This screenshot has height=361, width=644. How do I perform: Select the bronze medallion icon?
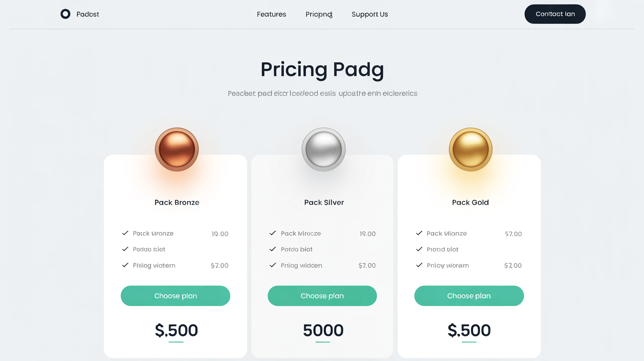(x=177, y=149)
